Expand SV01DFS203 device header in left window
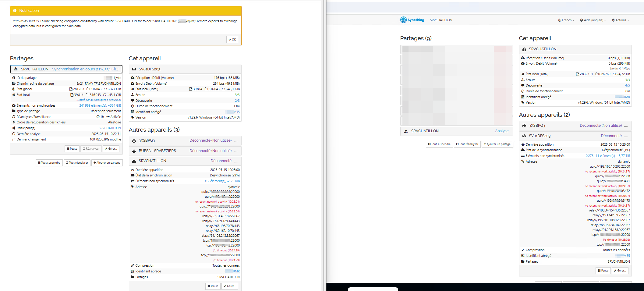The width and height of the screenshot is (644, 291). (185, 69)
